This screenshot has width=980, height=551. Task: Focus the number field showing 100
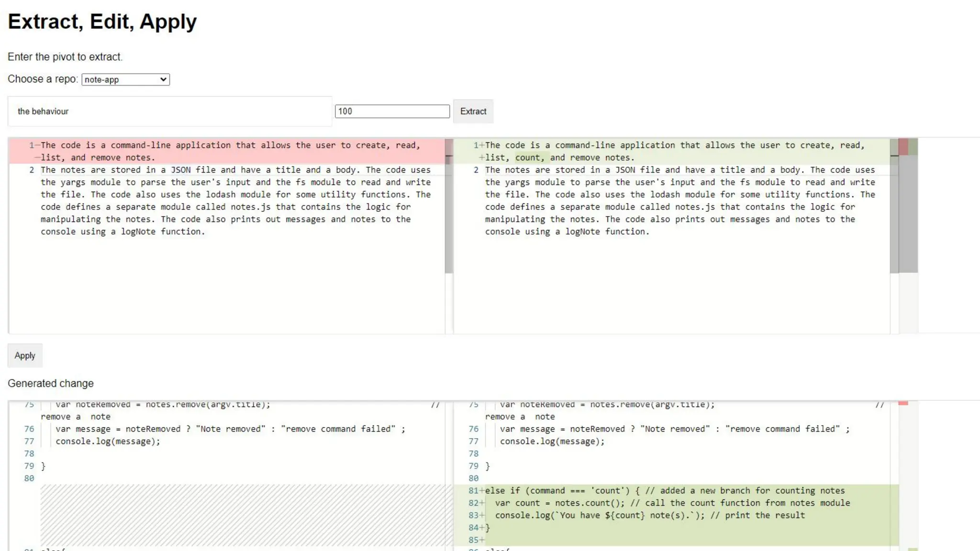coord(392,111)
